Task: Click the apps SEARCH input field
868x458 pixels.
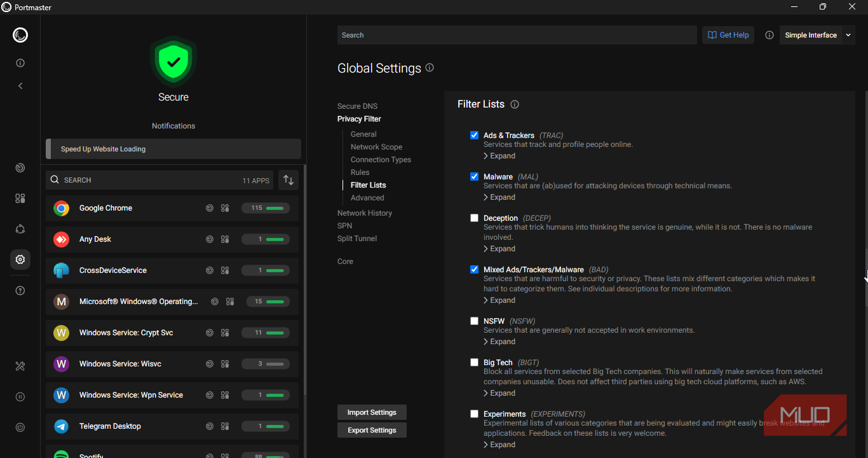Action: click(159, 180)
